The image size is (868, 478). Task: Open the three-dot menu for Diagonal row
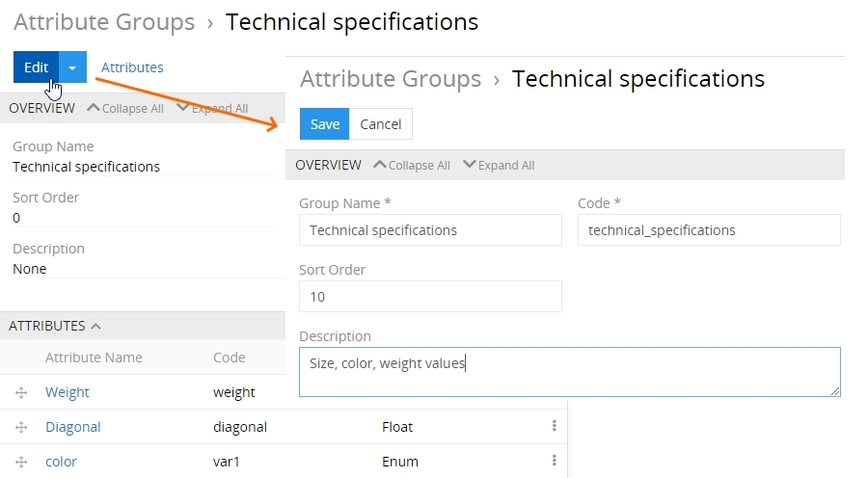554,426
